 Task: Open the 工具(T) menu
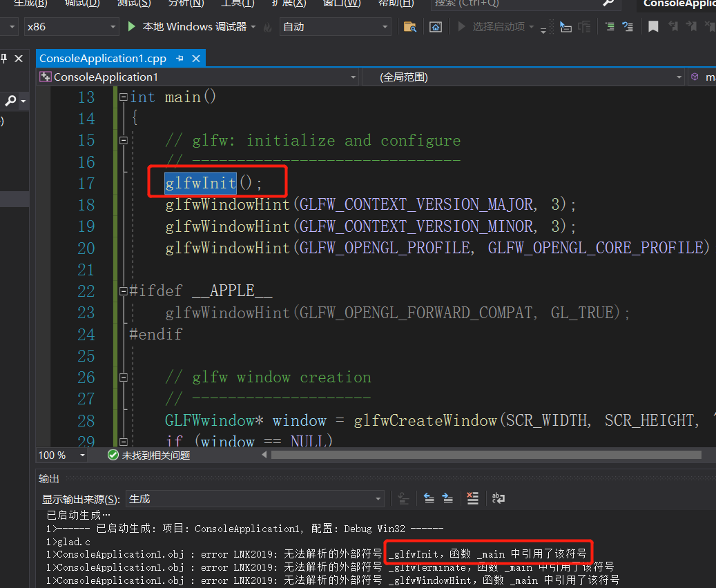(x=238, y=3)
